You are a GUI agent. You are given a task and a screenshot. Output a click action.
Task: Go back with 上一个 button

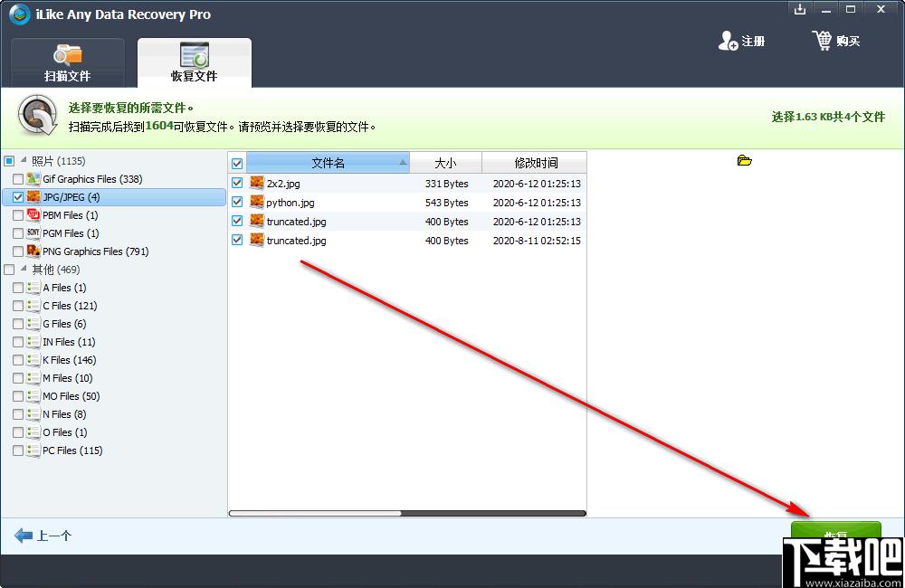coord(43,536)
